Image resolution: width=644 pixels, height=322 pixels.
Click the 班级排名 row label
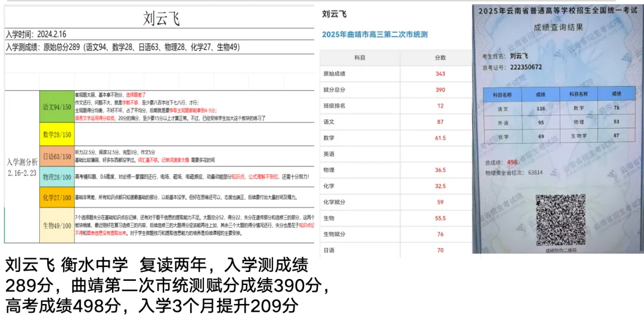(x=335, y=106)
